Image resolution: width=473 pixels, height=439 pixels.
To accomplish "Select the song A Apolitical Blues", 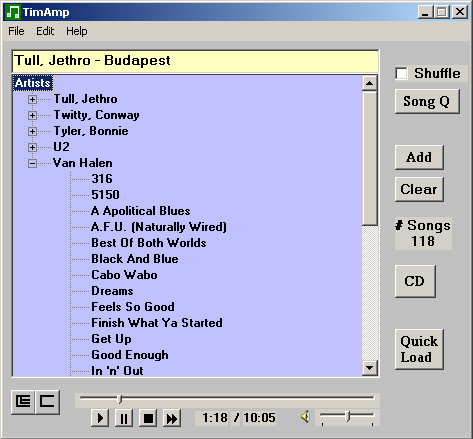I will [x=141, y=211].
